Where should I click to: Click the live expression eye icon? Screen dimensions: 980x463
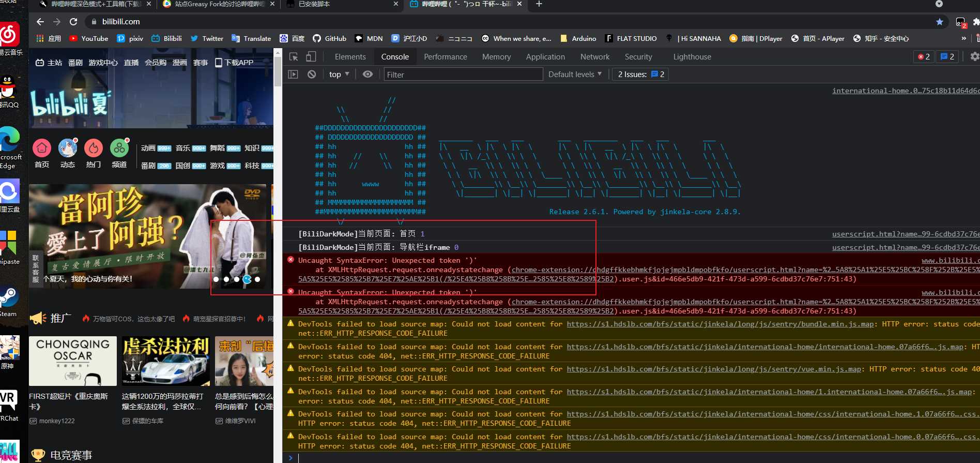[x=367, y=74]
